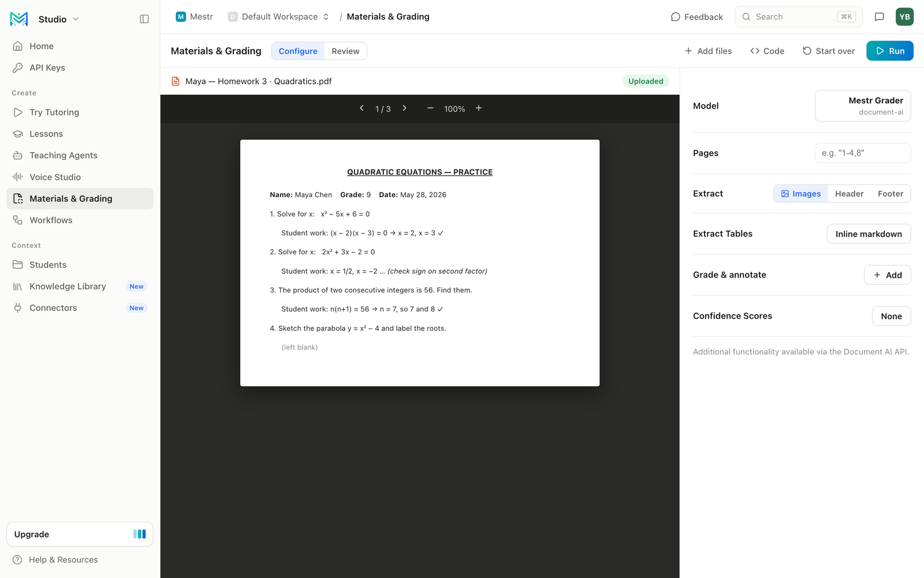
Task: Open the Mestr Grader model selector
Action: click(x=863, y=106)
